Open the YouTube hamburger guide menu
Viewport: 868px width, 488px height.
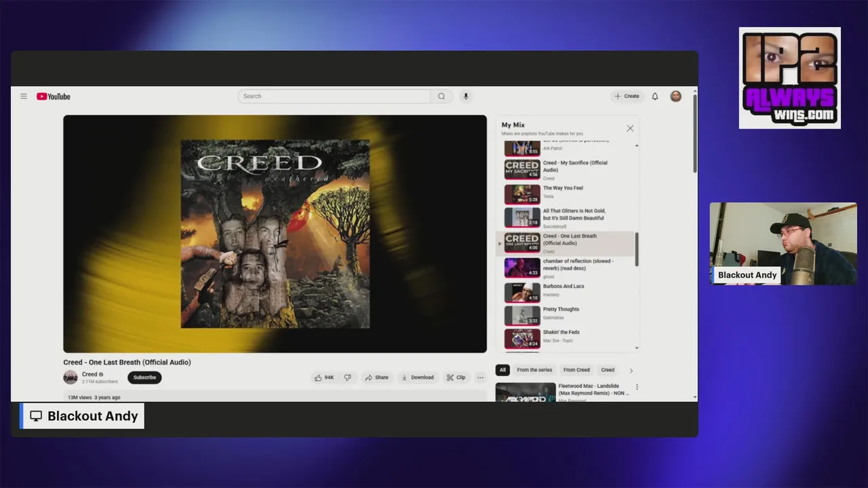[24, 96]
